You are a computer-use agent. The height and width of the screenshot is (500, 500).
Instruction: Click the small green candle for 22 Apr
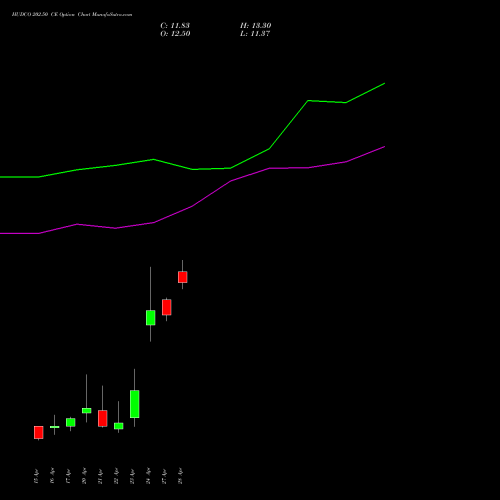[119, 426]
